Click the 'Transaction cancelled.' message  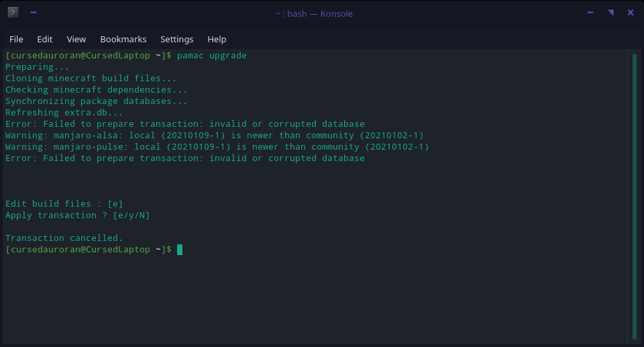click(64, 238)
